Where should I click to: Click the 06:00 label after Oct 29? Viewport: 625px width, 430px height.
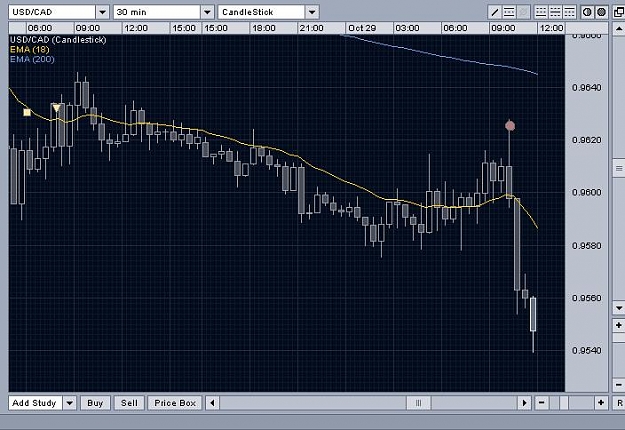[455, 28]
